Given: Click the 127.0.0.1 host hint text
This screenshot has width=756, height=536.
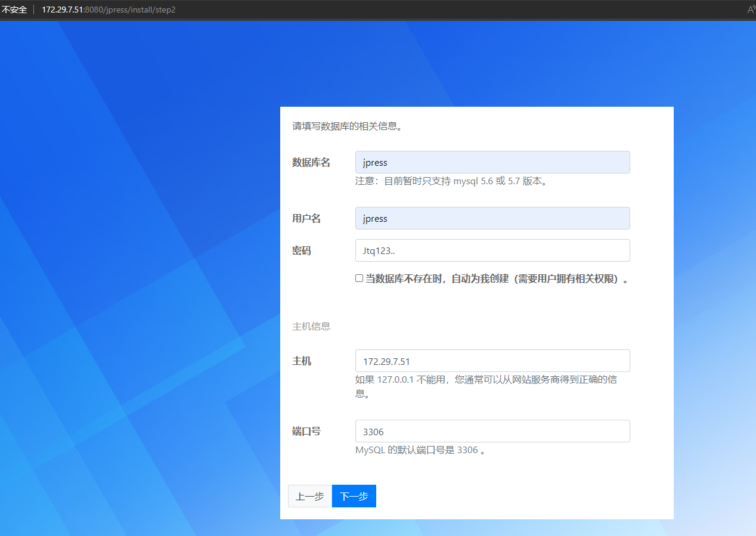Looking at the screenshot, I should [486, 386].
